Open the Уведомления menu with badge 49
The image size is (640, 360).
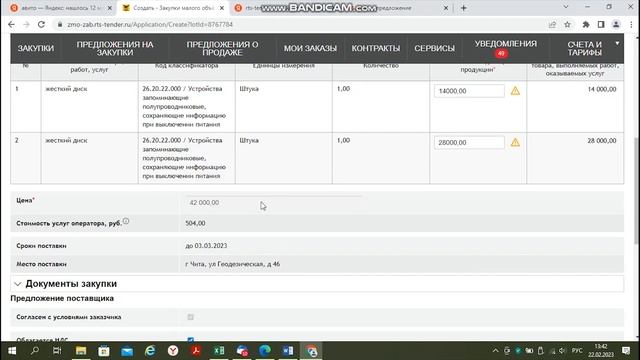505,48
